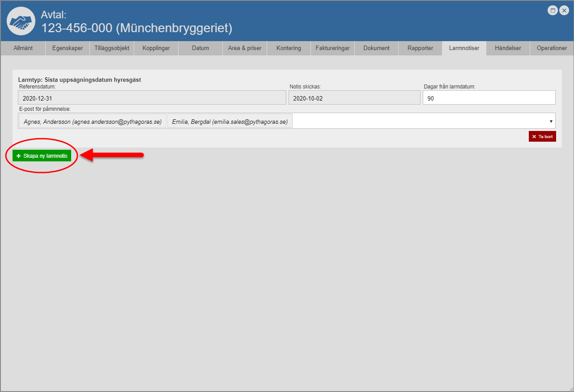Show the Dokument tab

click(x=376, y=48)
